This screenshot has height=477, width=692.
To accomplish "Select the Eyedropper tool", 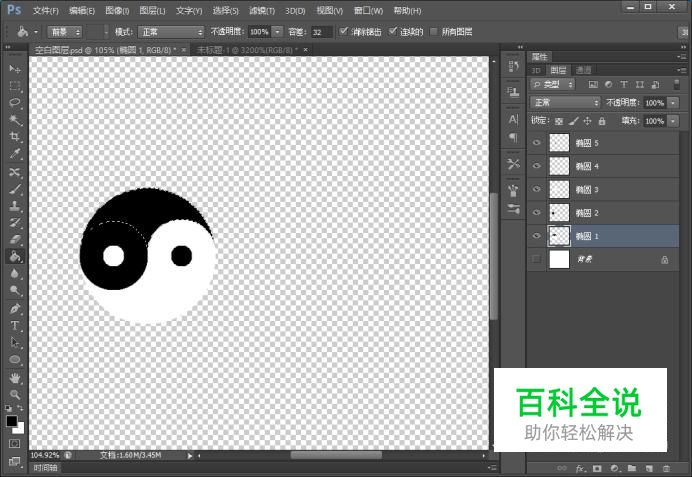I will 15,154.
